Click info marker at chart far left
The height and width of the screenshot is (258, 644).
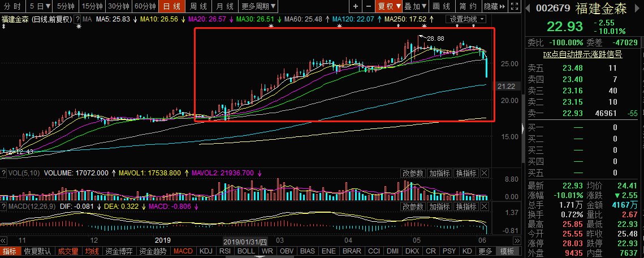[x=4, y=26]
